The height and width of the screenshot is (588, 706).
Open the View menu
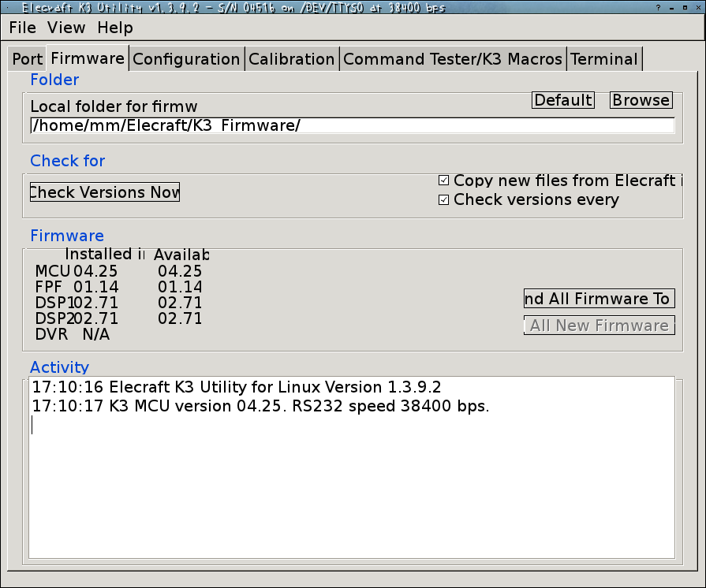(x=66, y=28)
